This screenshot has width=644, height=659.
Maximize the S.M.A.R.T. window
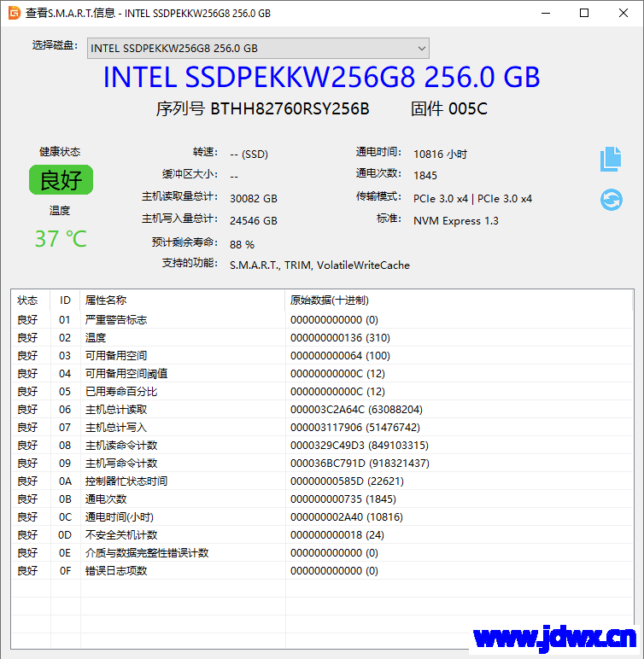pyautogui.click(x=584, y=13)
